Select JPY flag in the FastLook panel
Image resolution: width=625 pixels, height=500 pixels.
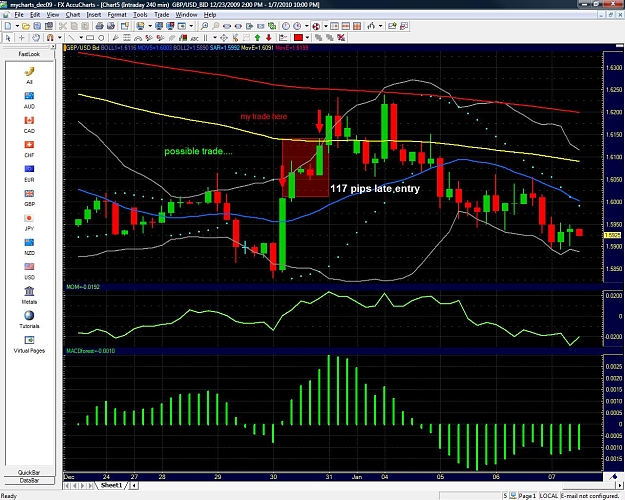point(29,218)
